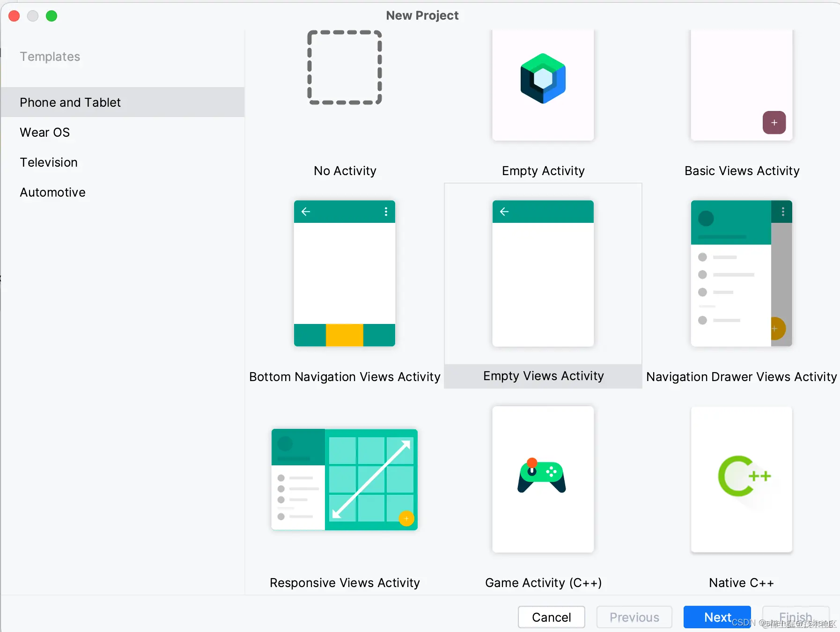Click the Empty Views Activity label
Image resolution: width=840 pixels, height=632 pixels.
pyautogui.click(x=543, y=376)
